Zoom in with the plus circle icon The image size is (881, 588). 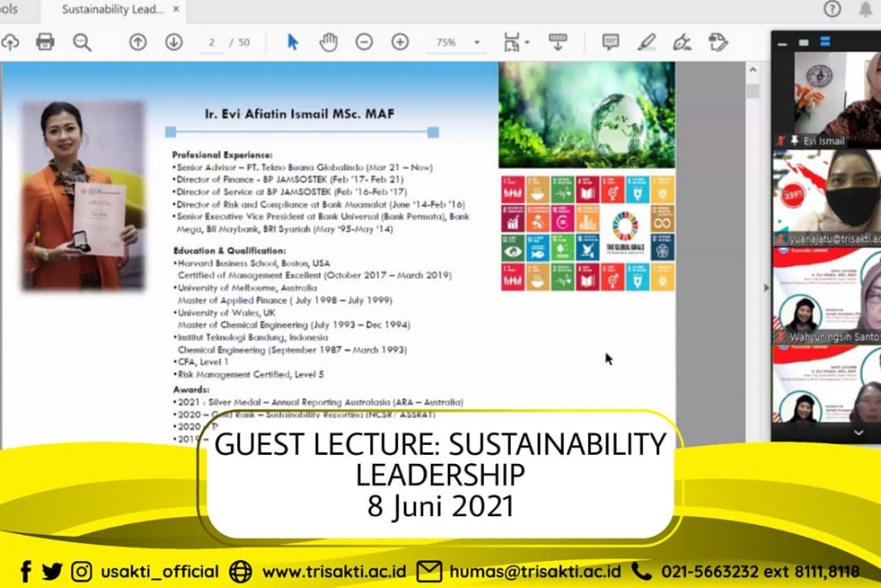coord(400,42)
